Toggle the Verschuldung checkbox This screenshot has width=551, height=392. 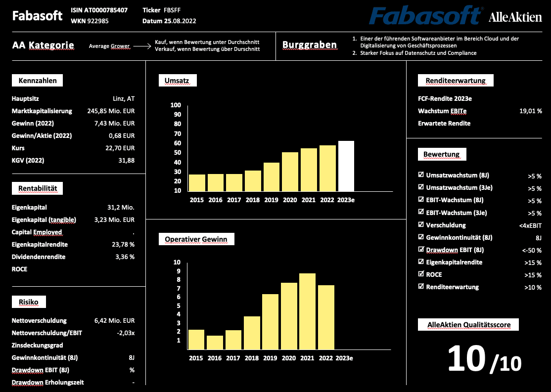coord(421,224)
